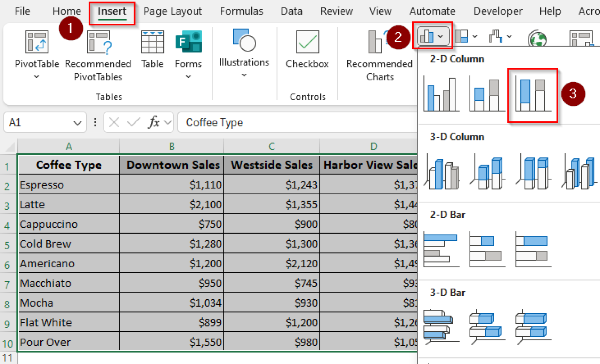The height and width of the screenshot is (364, 600).
Task: Open the Insert Column Chart dropdown
Action: pos(432,36)
